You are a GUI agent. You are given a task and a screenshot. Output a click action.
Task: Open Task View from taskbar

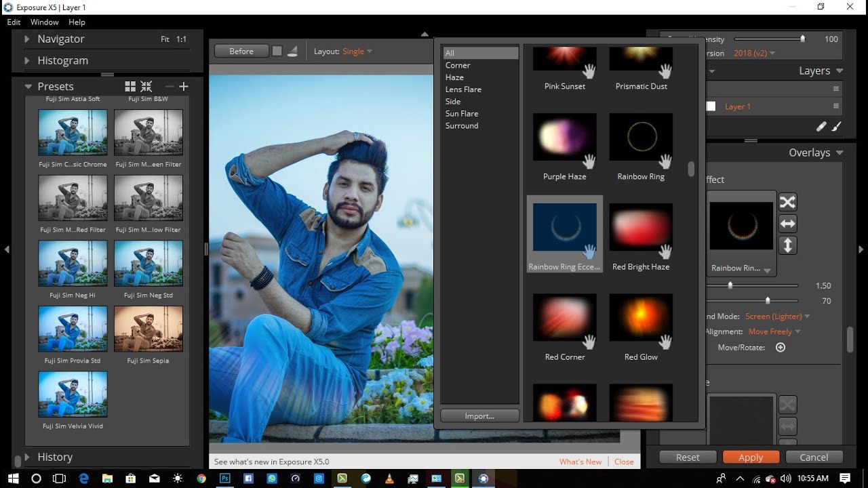pos(60,478)
